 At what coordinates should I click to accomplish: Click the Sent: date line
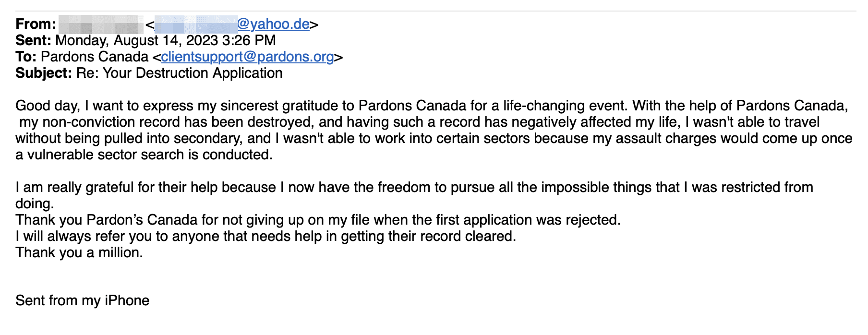(145, 40)
